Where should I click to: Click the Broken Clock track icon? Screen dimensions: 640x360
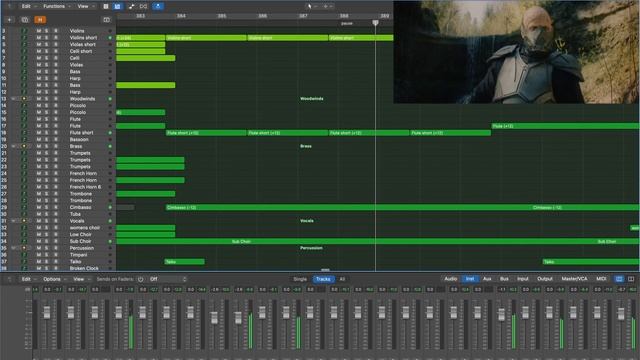pos(24,268)
